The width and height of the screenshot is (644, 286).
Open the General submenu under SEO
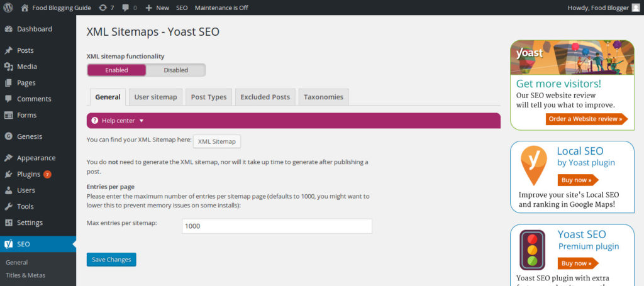17,262
